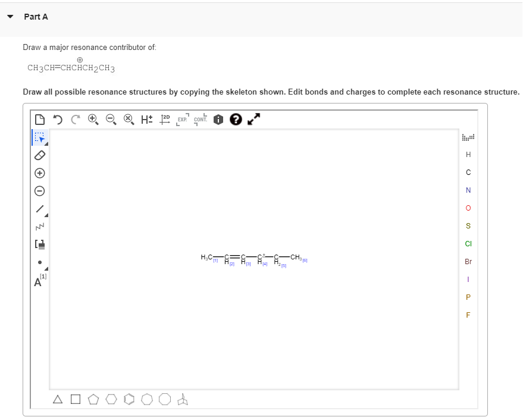Open the MarvinJS help dialog
Viewport: 526px width, 420px height.
coord(236,120)
